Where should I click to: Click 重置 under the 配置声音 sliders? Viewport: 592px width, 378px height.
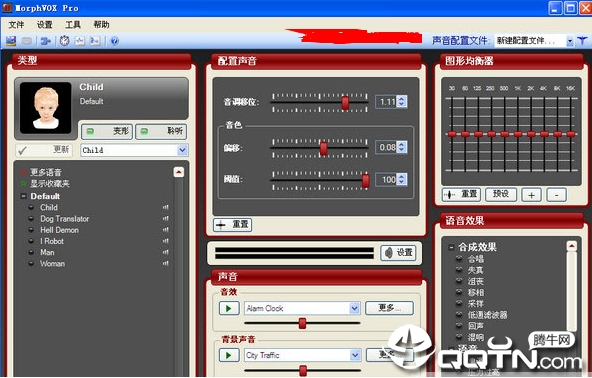click(x=233, y=225)
